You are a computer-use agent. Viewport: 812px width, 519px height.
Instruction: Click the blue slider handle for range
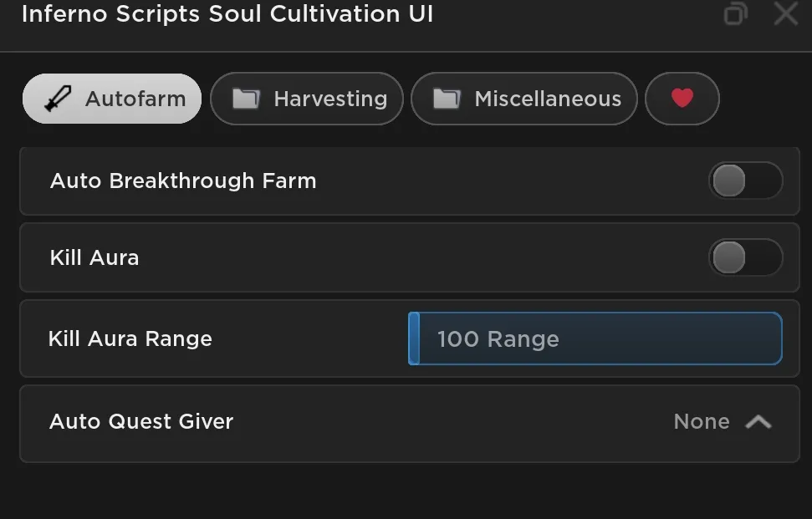pos(414,338)
